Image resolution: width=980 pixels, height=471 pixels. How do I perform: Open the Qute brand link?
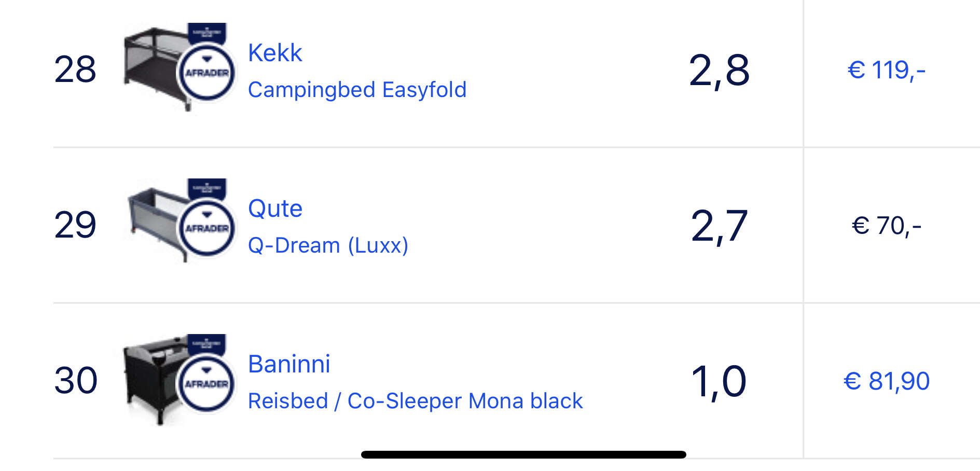point(275,209)
